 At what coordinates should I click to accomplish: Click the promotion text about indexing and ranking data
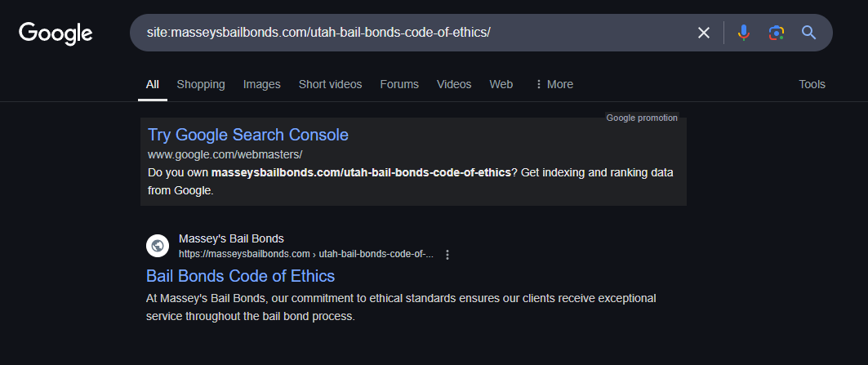[410, 181]
